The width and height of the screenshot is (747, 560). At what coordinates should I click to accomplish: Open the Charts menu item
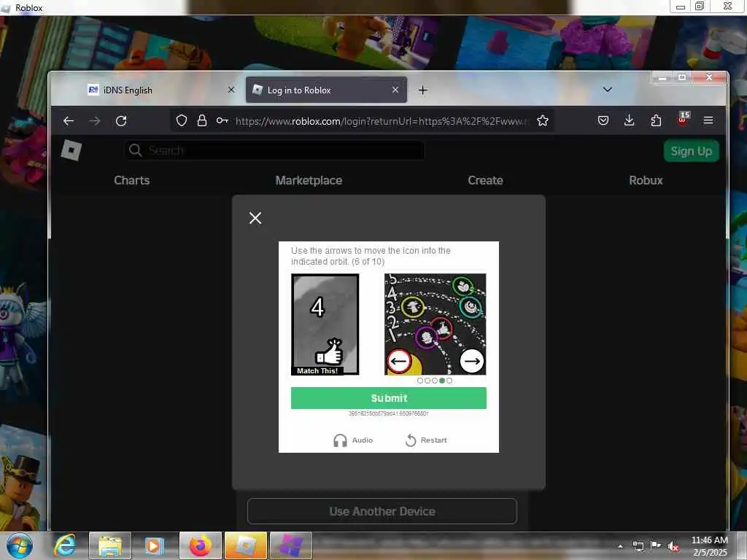point(132,181)
